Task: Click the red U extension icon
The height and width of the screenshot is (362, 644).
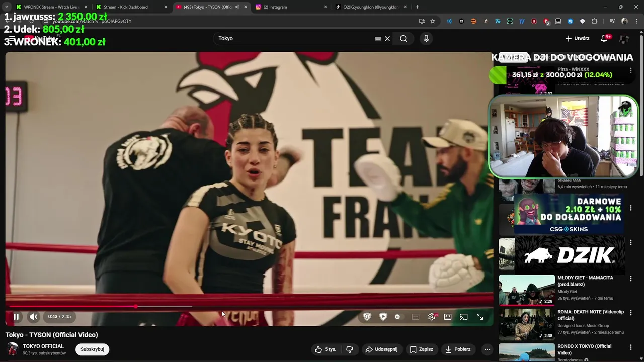Action: click(x=534, y=21)
